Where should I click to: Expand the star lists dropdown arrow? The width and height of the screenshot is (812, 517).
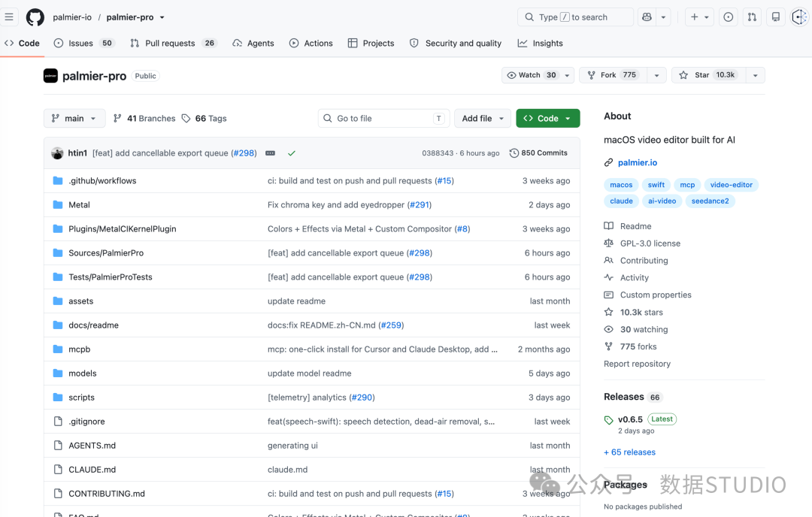(756, 75)
